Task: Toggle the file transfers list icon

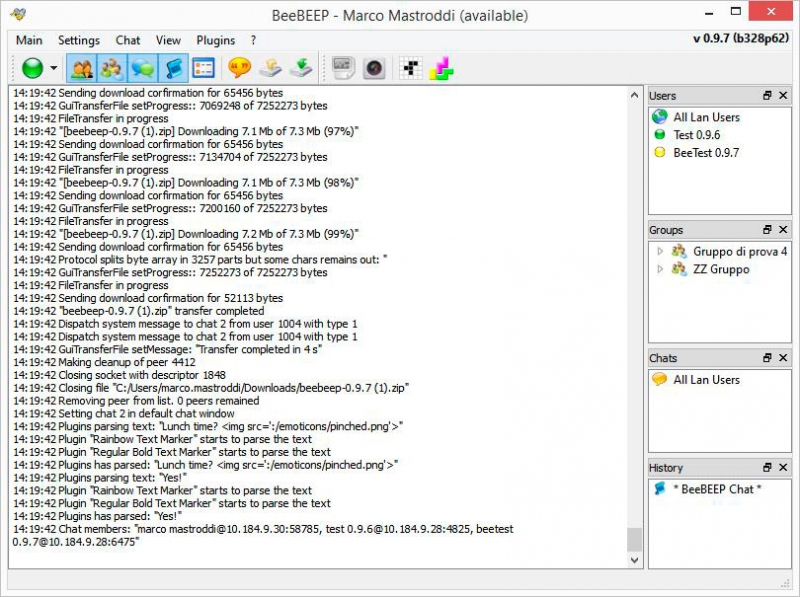Action: [x=204, y=68]
